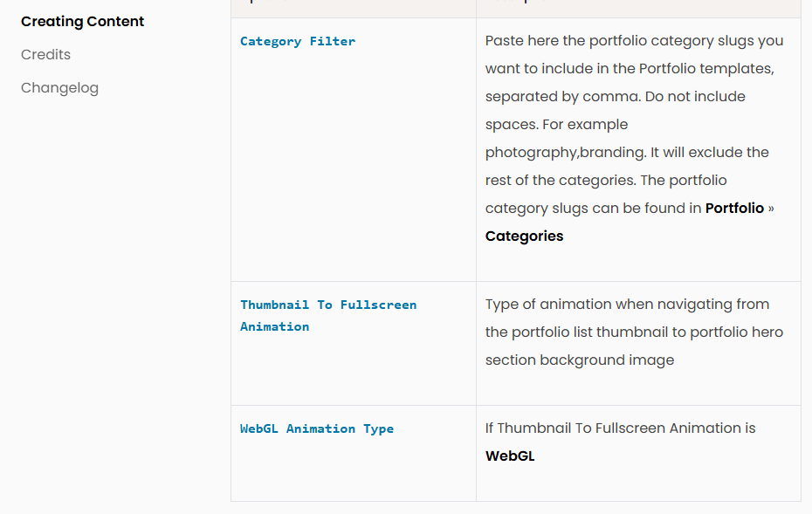Click the bold Portfolio text
Viewport: 812px width, 514px height.
coord(734,208)
